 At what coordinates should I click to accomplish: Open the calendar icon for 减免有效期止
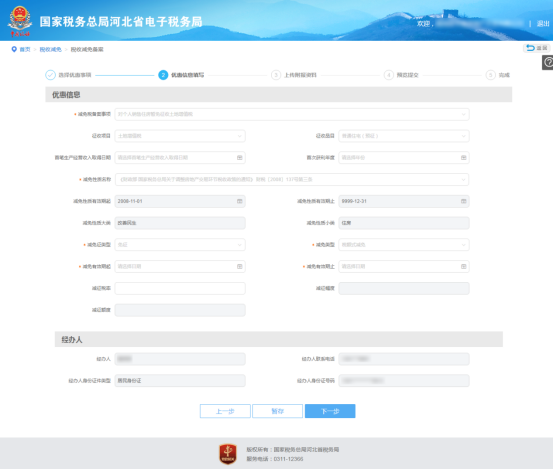pyautogui.click(x=464, y=266)
